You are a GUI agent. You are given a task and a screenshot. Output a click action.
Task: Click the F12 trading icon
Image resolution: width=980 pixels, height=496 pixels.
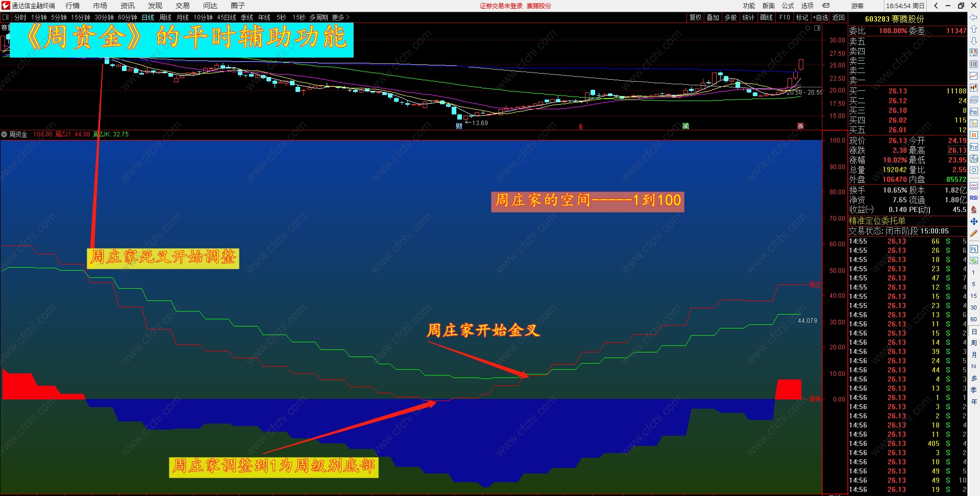coord(973,147)
